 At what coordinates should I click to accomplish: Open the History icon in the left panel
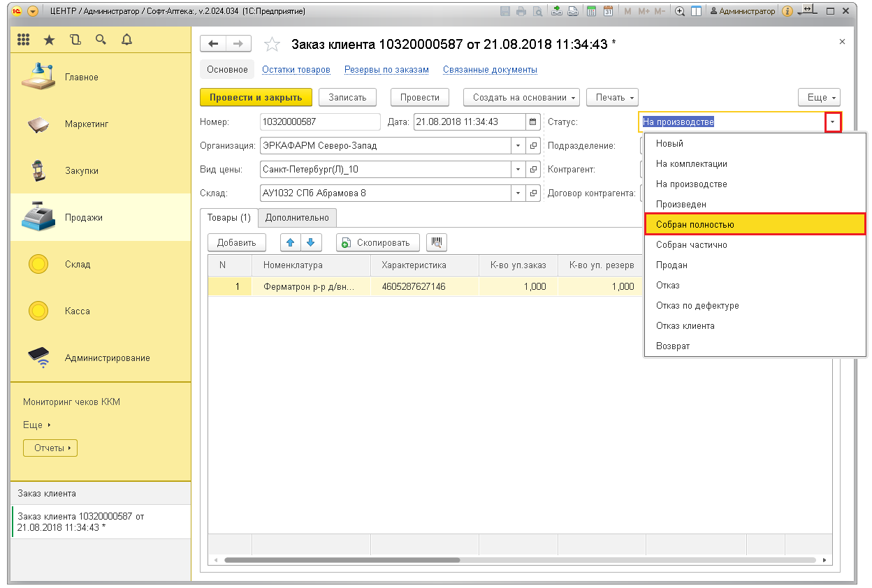75,41
